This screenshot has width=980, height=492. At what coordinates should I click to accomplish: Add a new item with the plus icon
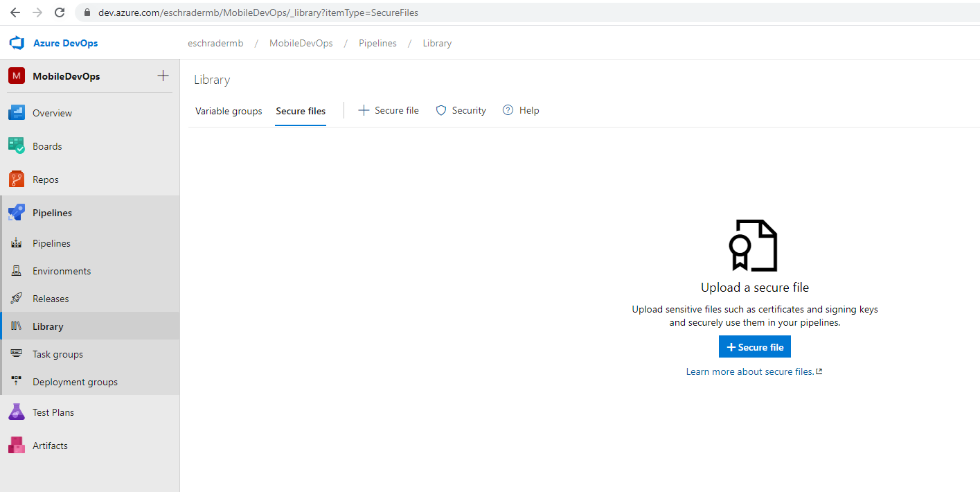coord(163,76)
